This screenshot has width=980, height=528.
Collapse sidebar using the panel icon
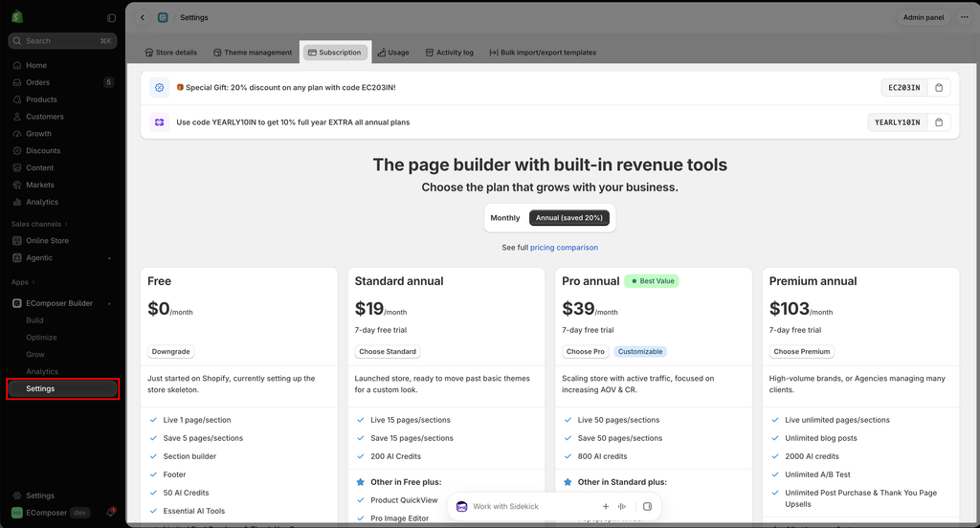[111, 18]
